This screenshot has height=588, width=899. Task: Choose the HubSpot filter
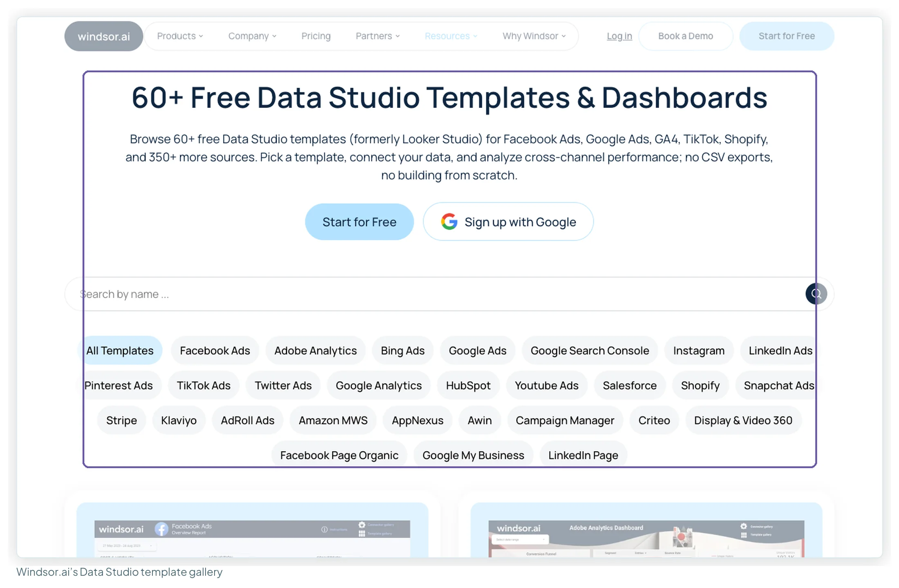click(x=468, y=385)
